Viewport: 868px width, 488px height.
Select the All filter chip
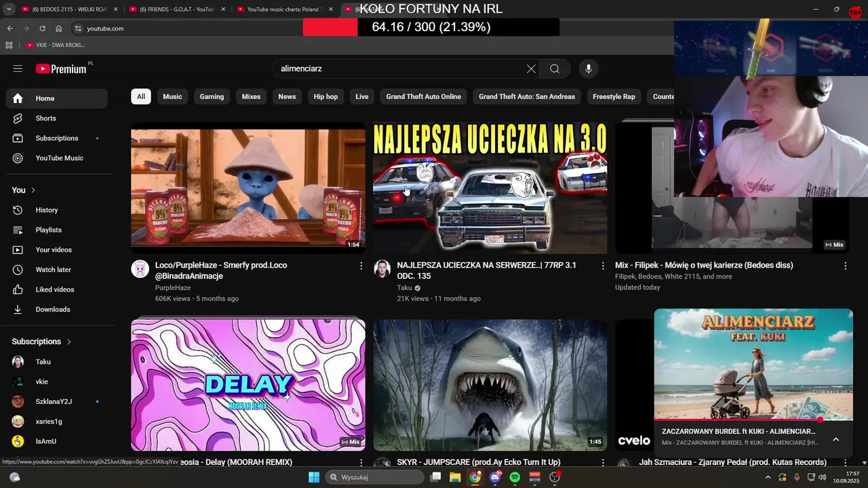point(141,96)
